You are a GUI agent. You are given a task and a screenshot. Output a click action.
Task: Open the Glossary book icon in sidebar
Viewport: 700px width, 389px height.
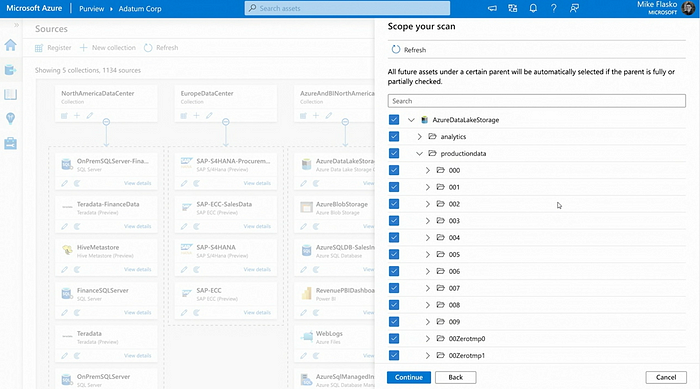(10, 94)
